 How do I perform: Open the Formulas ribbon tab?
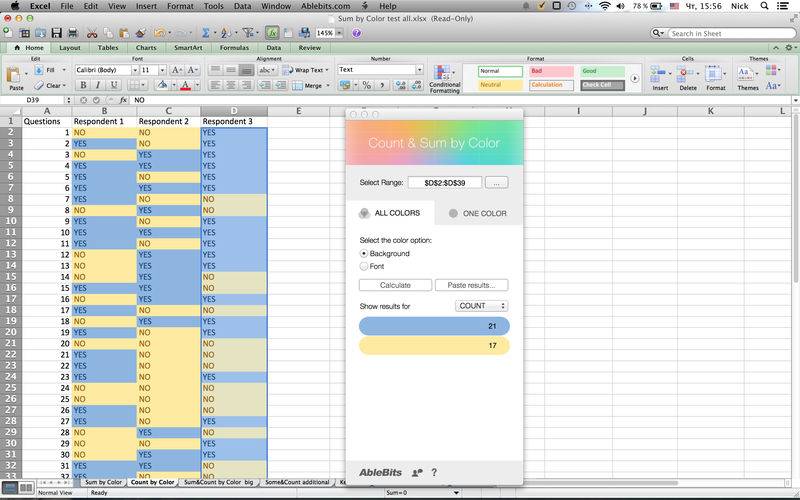tap(234, 47)
